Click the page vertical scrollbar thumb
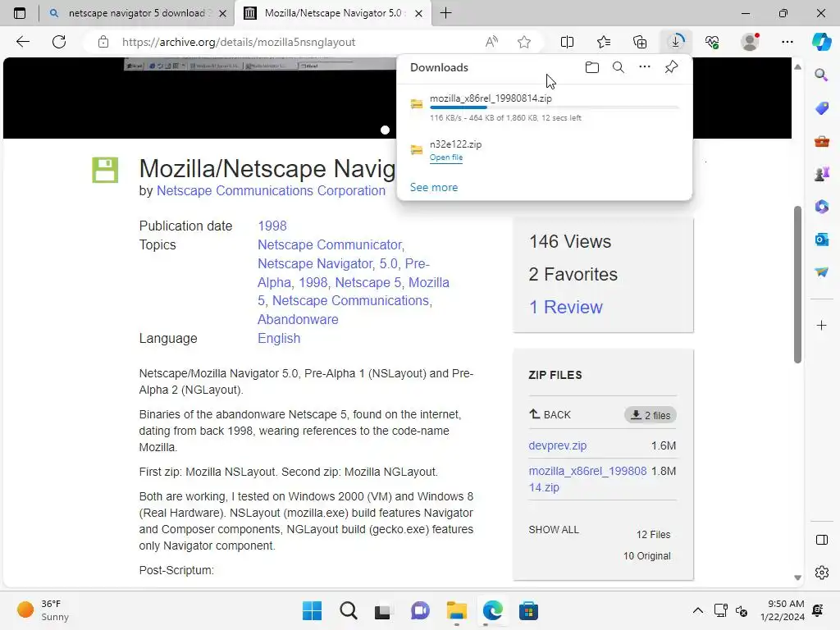840x630 pixels. point(797,284)
